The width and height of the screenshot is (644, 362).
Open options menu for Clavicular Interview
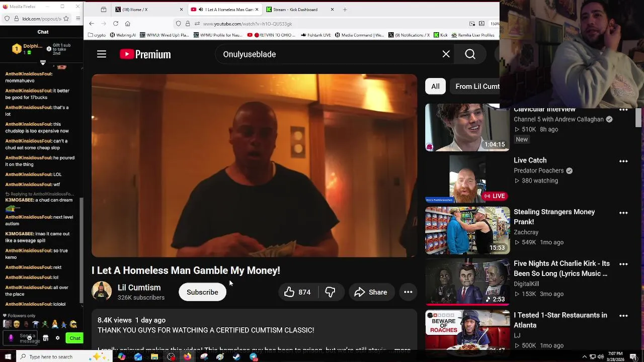[x=623, y=110]
